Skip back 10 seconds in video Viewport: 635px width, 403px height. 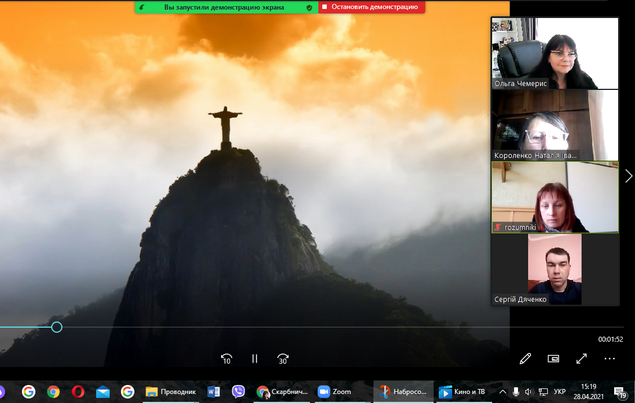point(226,358)
